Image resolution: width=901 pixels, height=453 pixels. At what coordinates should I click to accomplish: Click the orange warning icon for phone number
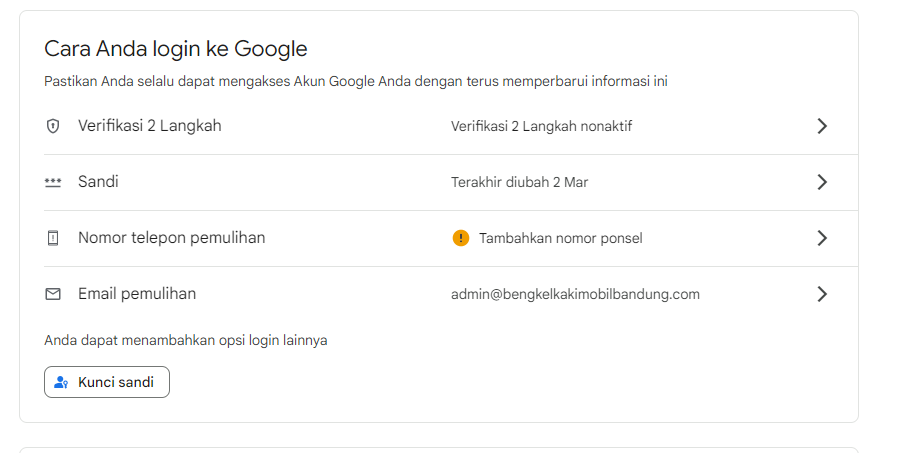[x=461, y=238]
